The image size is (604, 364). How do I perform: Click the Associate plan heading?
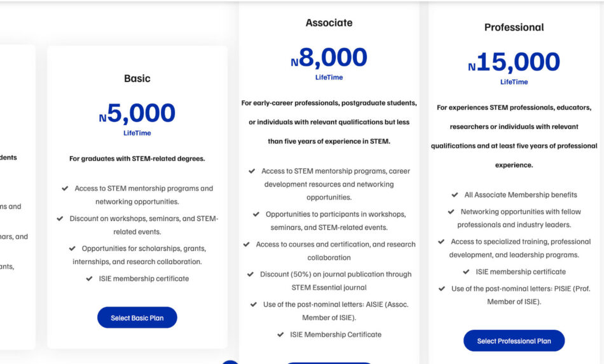(x=329, y=23)
